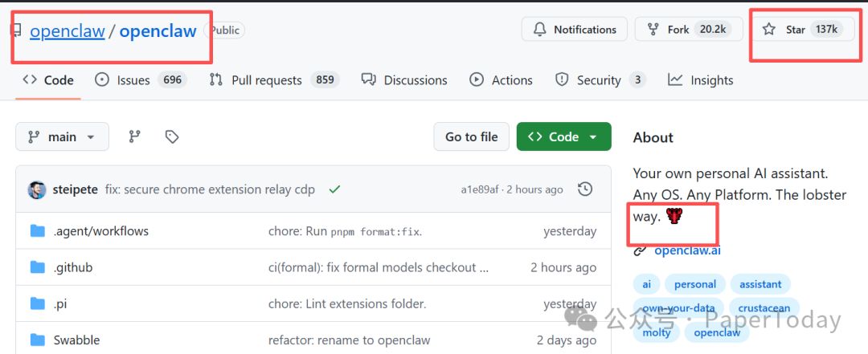This screenshot has width=868, height=354.
Task: Click the Discussions speech bubble icon
Action: (x=369, y=79)
